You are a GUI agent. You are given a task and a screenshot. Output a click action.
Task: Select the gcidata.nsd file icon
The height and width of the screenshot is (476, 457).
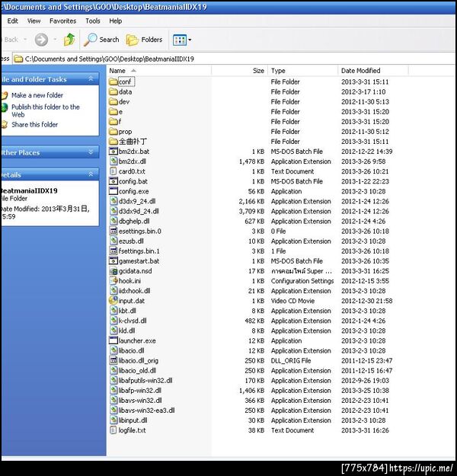coord(113,271)
